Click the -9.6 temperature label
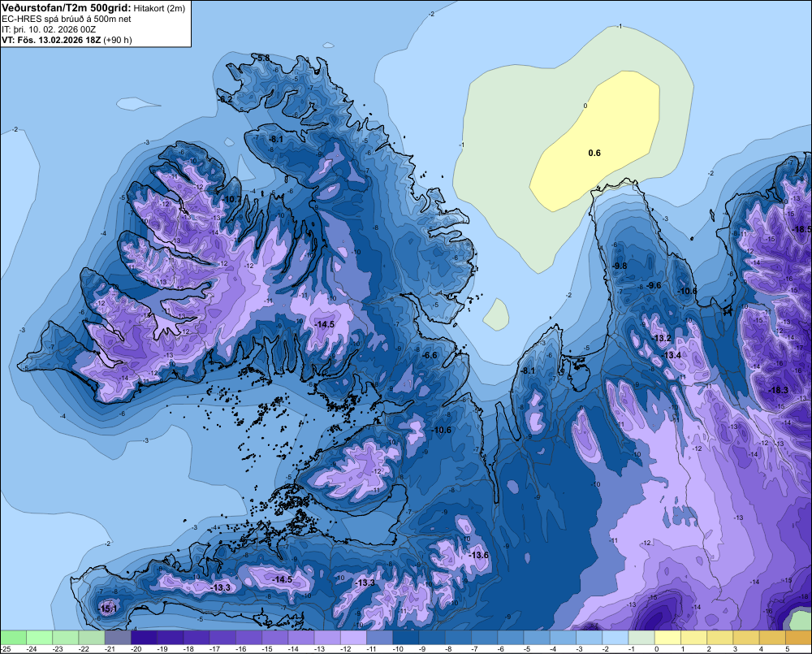 tap(654, 285)
